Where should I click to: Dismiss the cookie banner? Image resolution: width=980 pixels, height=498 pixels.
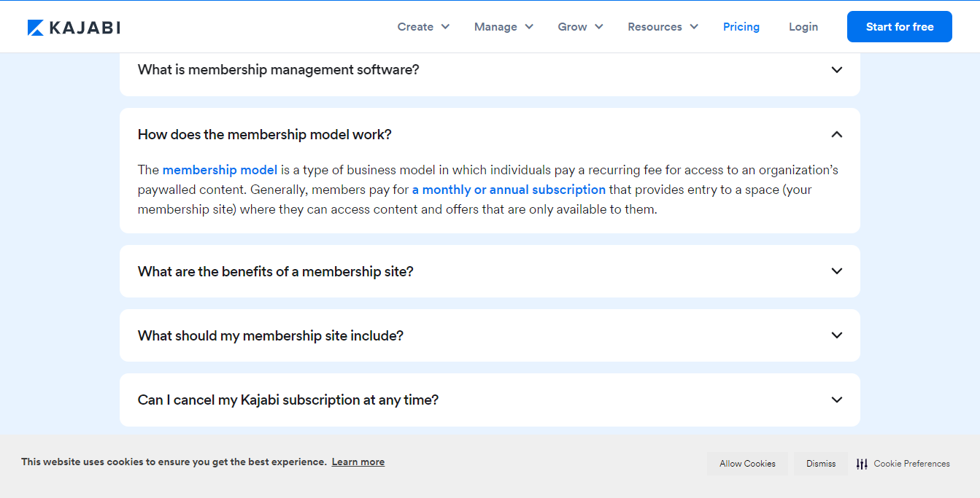(x=821, y=464)
